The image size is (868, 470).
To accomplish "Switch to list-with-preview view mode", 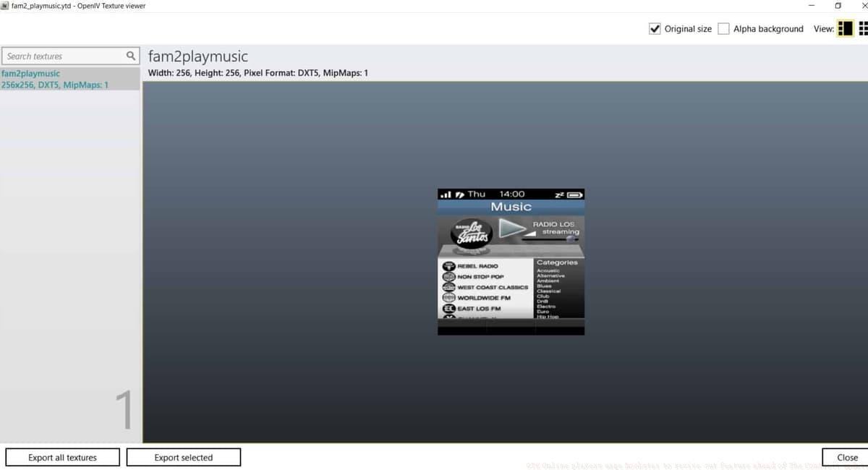I will (x=844, y=29).
